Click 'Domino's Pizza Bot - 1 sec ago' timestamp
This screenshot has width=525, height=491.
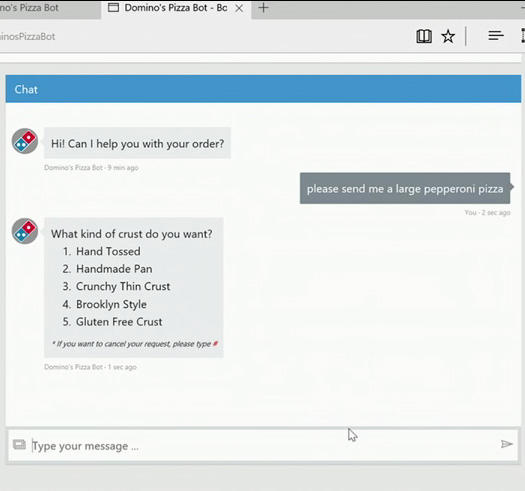90,367
